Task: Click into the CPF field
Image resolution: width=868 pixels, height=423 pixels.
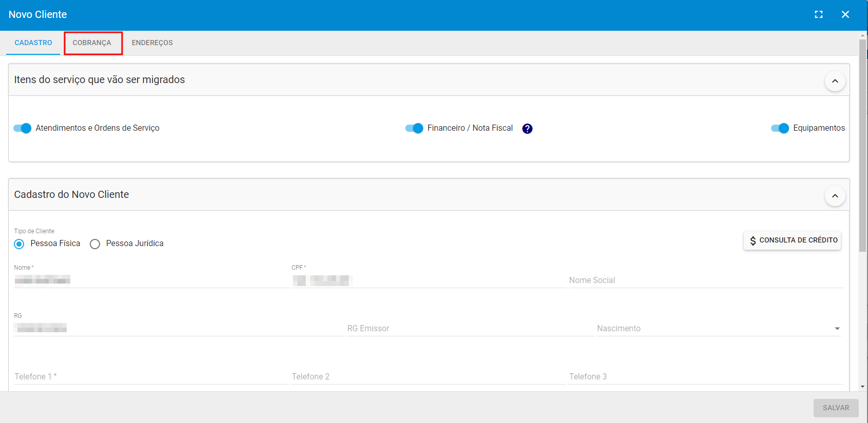Action: click(x=429, y=280)
